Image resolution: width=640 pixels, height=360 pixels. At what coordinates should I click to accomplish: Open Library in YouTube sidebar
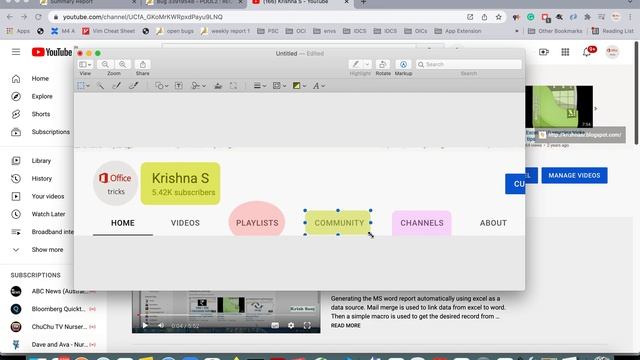[40, 161]
